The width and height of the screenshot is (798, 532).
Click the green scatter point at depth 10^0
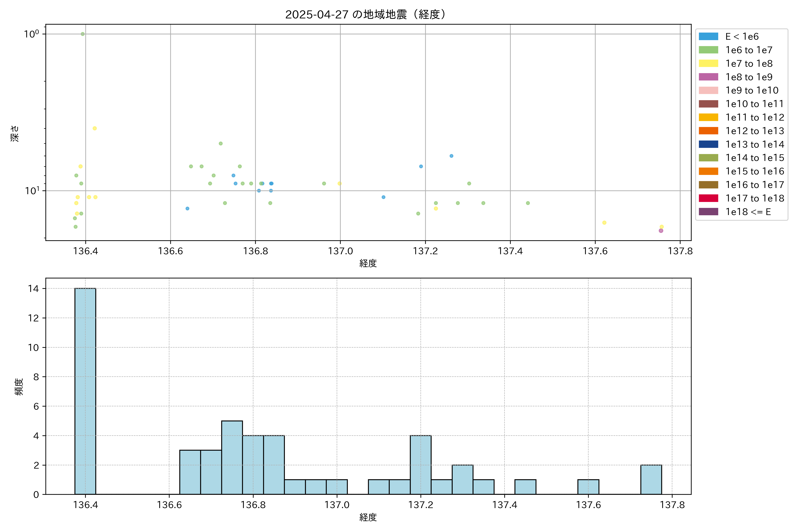pos(83,34)
